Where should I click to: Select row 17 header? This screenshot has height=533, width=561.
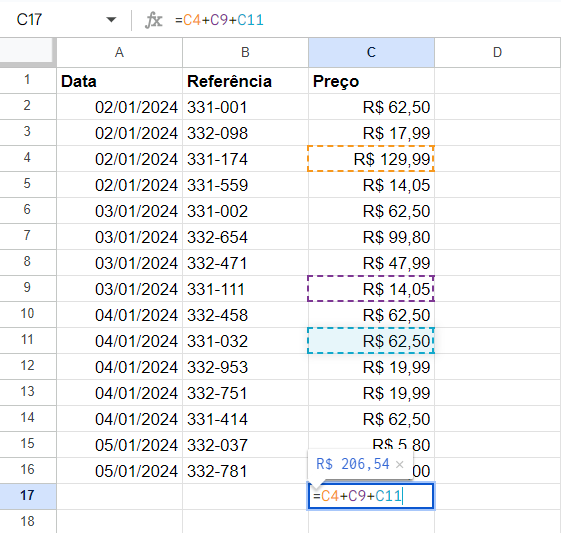pyautogui.click(x=28, y=496)
